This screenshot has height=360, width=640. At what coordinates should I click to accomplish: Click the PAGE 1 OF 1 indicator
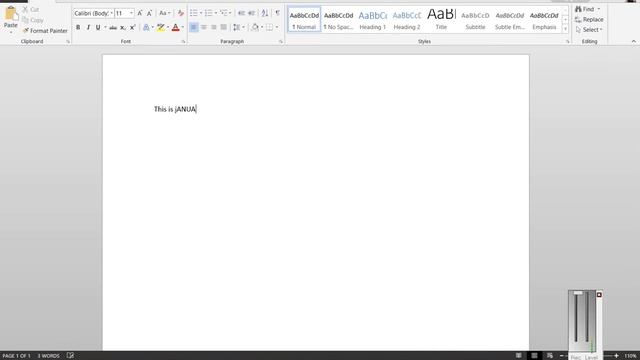coord(16,356)
